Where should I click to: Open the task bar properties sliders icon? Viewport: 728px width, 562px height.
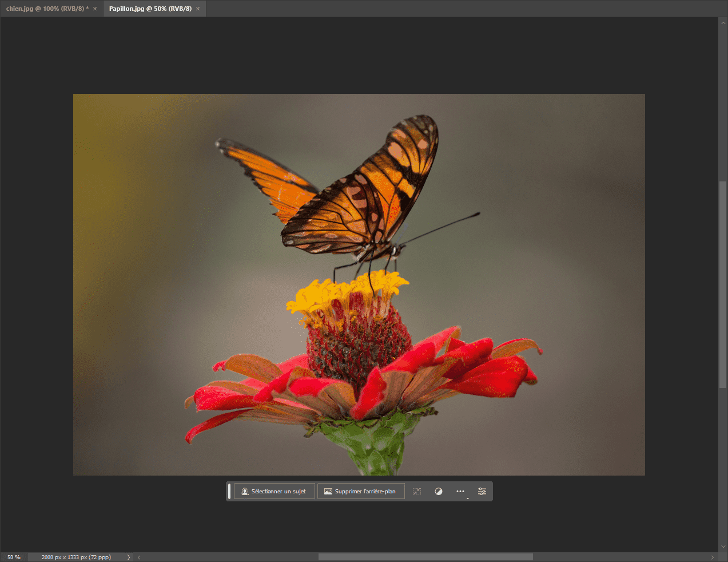coord(482,492)
